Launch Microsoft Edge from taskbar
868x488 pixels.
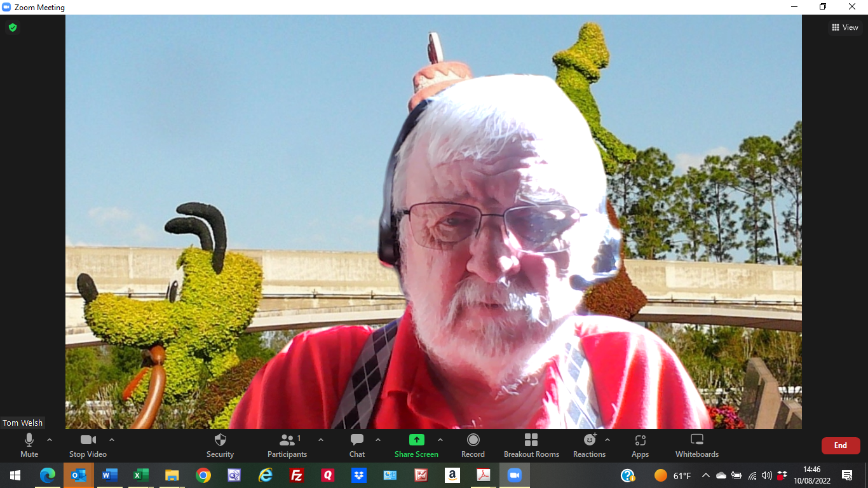pyautogui.click(x=48, y=475)
